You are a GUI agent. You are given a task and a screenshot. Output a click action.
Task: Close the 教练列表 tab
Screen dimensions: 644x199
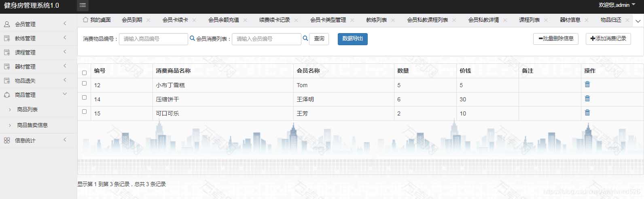click(x=393, y=20)
